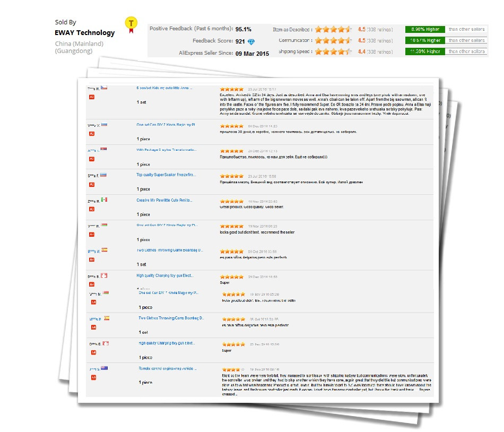The image size is (504, 432).
Task: Click the green '8.96% Higher' indicator
Action: pos(424,29)
